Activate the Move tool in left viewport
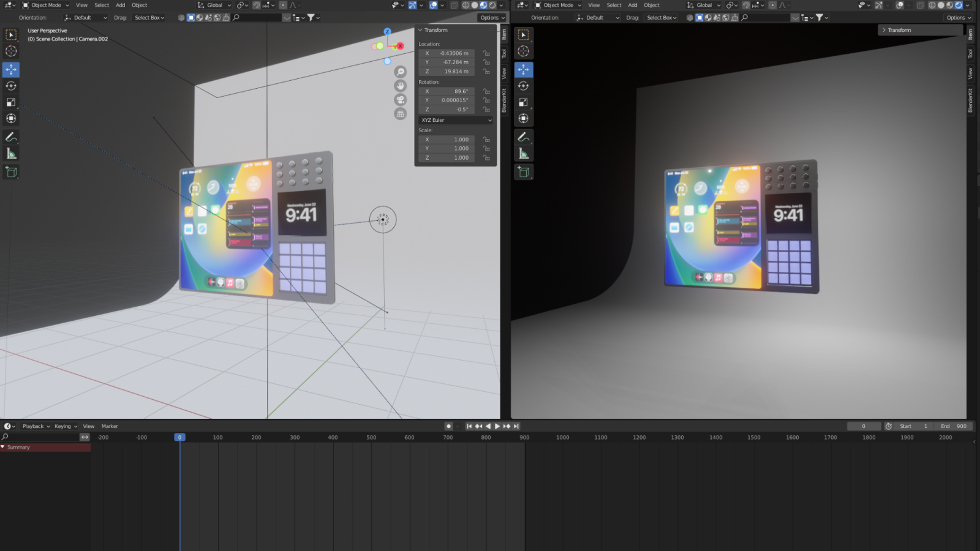The height and width of the screenshot is (551, 980). (11, 70)
